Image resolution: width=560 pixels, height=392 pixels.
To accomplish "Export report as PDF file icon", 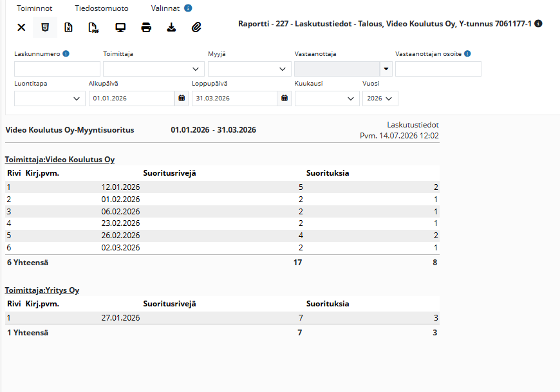I will point(93,27).
